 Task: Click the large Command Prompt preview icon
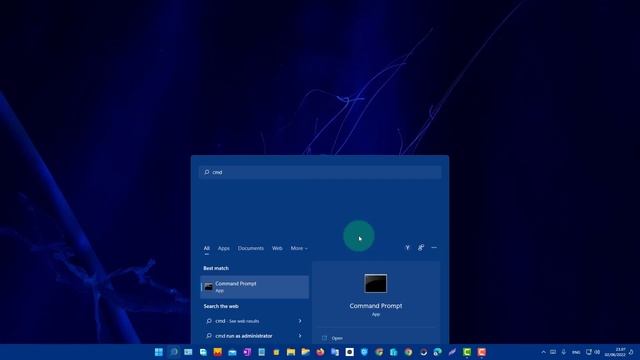(376, 284)
